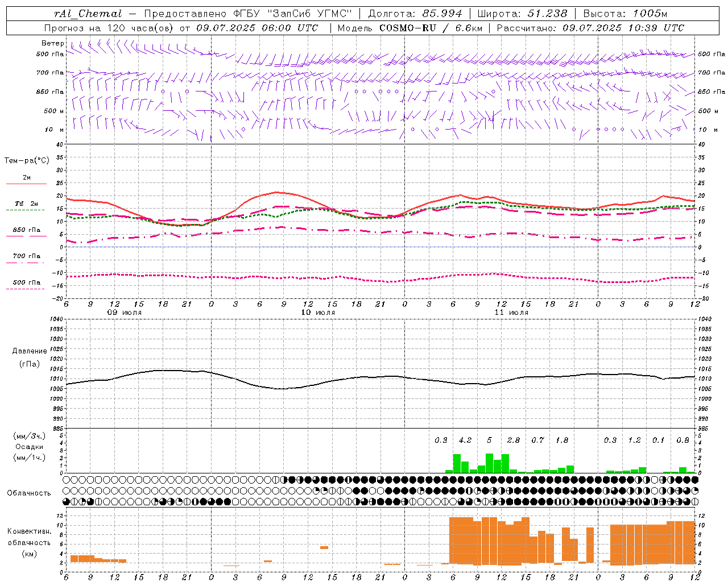728x582 pixels.
Task: Click the 3-hour precipitation total 0.7
Action: tap(537, 440)
